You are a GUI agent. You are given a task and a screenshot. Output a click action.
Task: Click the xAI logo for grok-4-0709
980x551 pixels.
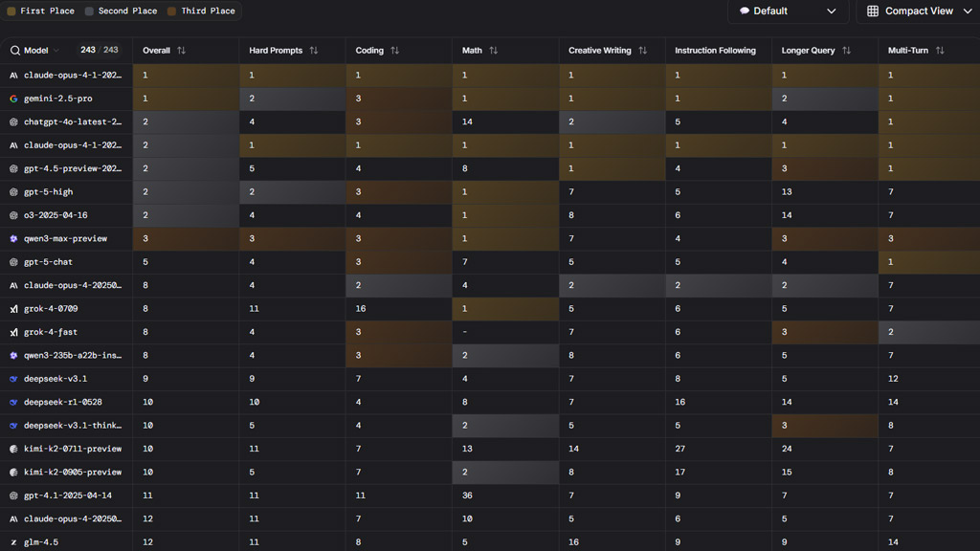tap(13, 309)
